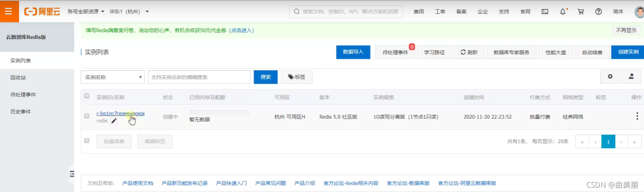Expand the 账号全部资源 dropdown
Screen dimensions: 644x192
point(86,11)
